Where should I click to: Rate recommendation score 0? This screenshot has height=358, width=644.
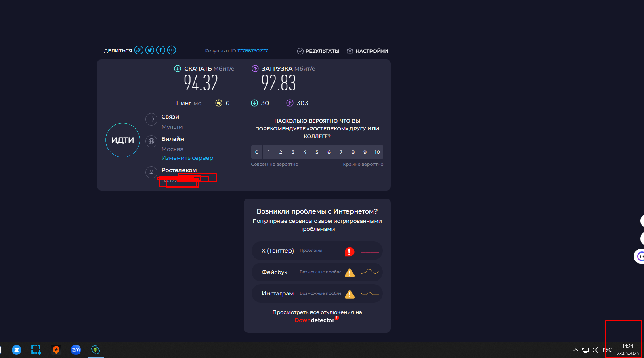257,152
